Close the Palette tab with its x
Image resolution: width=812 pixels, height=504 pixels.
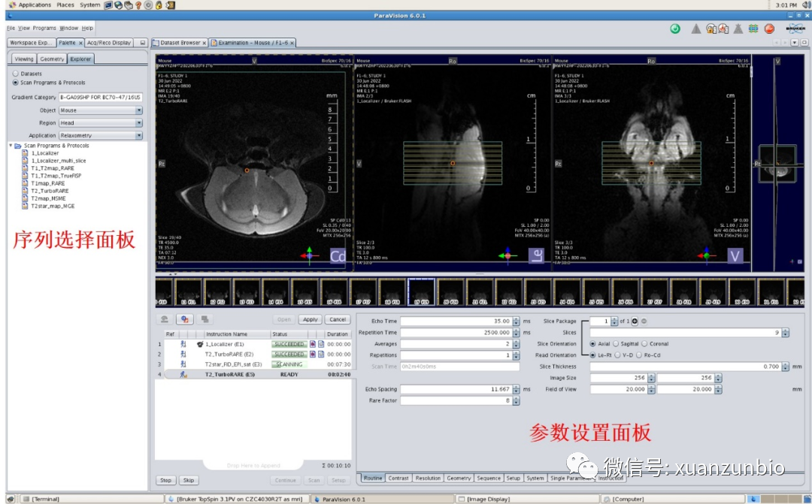[80, 43]
